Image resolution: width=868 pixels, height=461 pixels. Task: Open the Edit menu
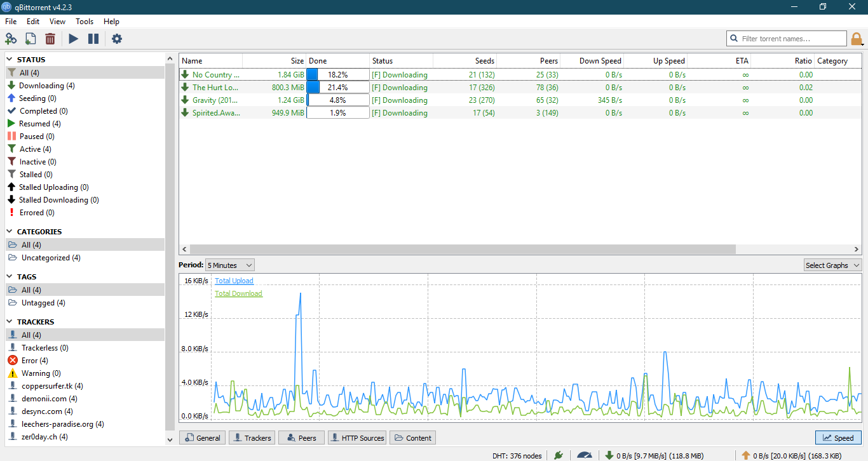pos(33,22)
